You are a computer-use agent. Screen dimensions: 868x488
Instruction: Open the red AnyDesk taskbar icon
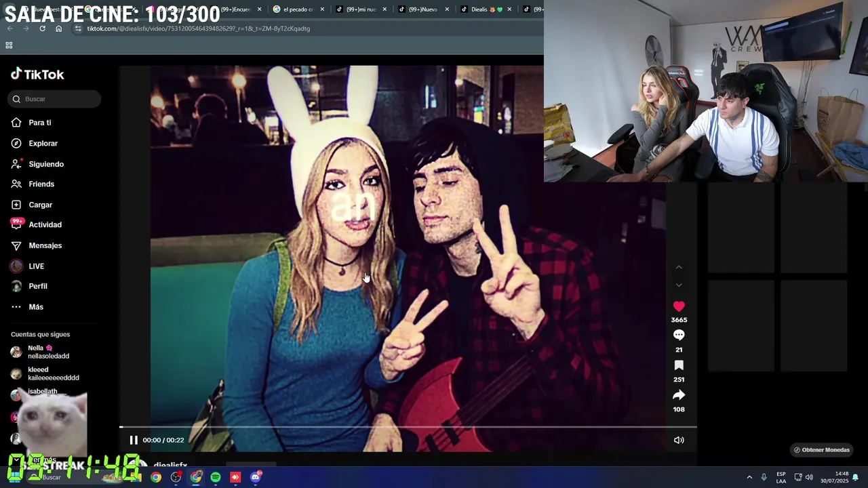pos(235,477)
